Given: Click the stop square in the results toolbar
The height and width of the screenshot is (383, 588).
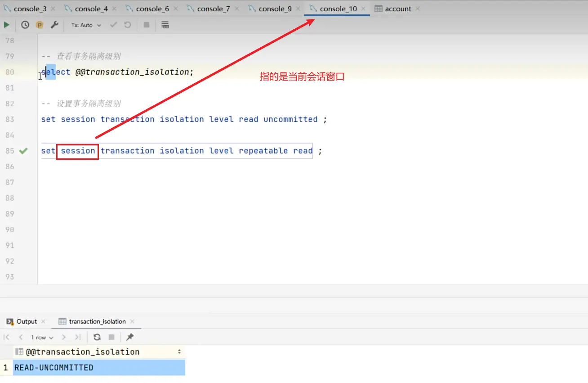Looking at the screenshot, I should pyautogui.click(x=111, y=337).
